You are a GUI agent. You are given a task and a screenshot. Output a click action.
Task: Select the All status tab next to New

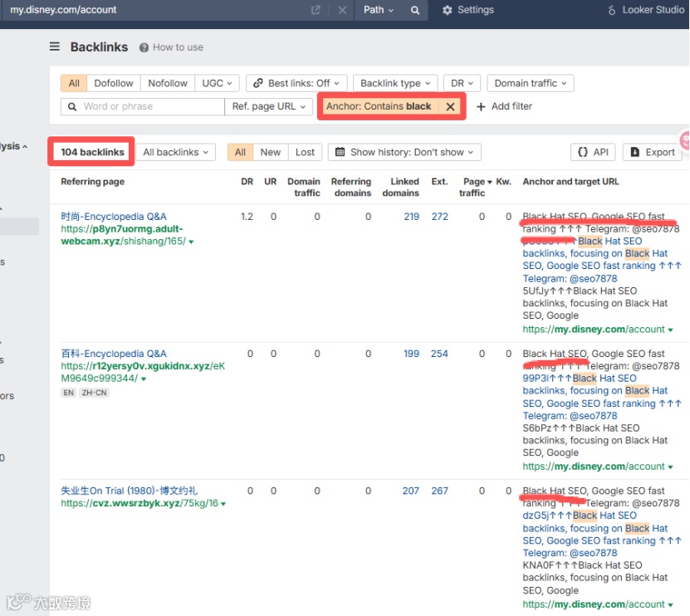click(240, 152)
